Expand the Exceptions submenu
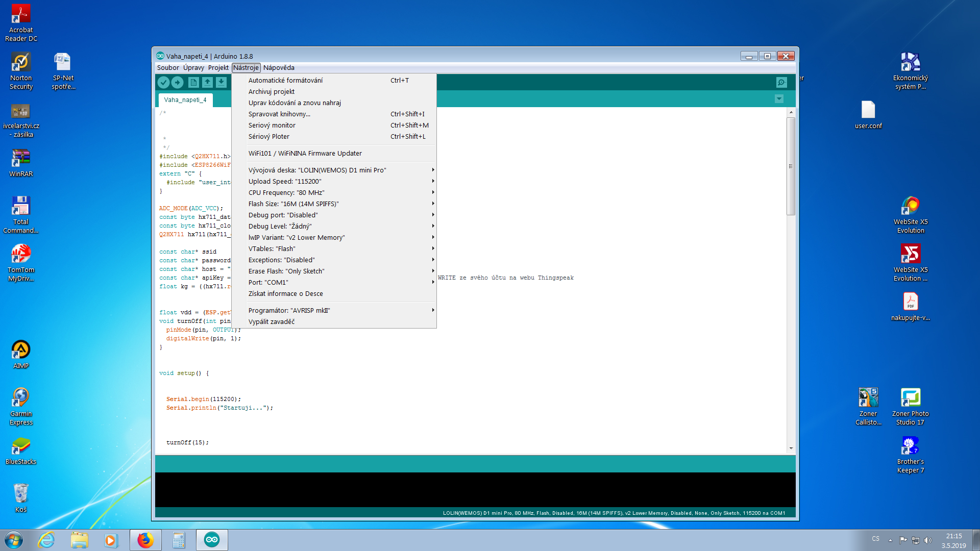 point(334,260)
